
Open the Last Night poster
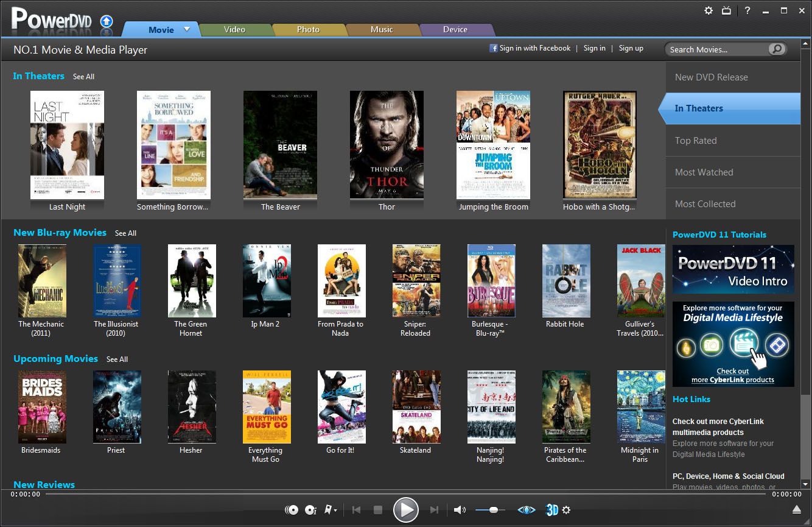(67, 145)
